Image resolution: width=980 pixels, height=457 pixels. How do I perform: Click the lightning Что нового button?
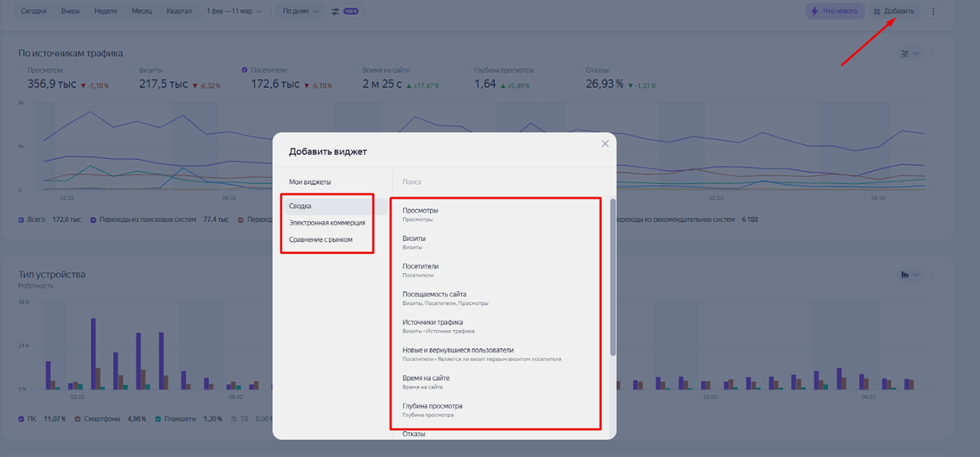pos(834,11)
